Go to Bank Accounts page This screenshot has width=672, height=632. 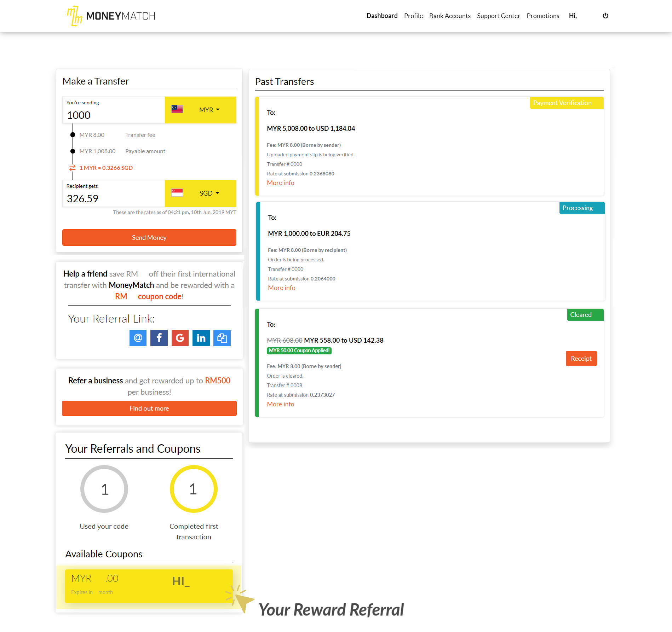coord(449,16)
